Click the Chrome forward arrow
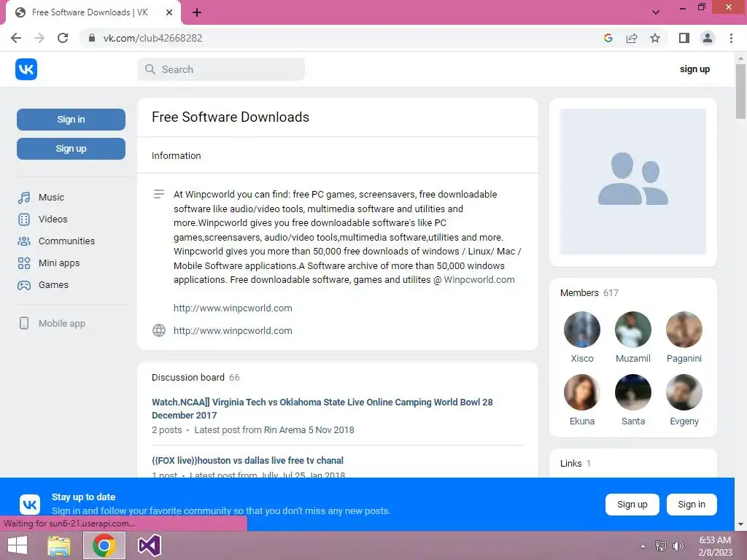The image size is (747, 560). click(x=39, y=38)
